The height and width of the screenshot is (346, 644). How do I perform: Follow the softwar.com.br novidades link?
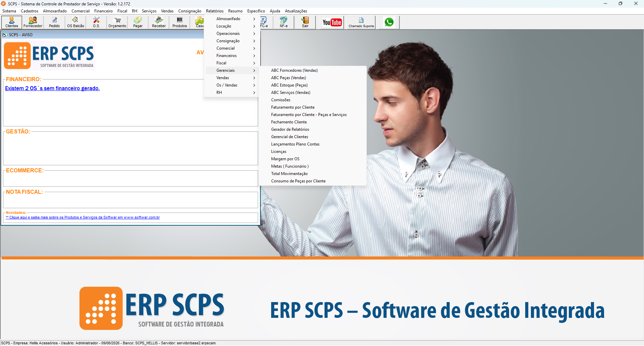(83, 217)
